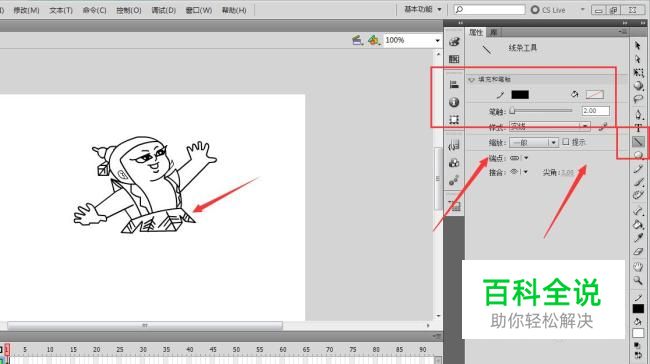The height and width of the screenshot is (364, 650).
Task: Select the Paint Bucket tool
Action: tap(638, 225)
